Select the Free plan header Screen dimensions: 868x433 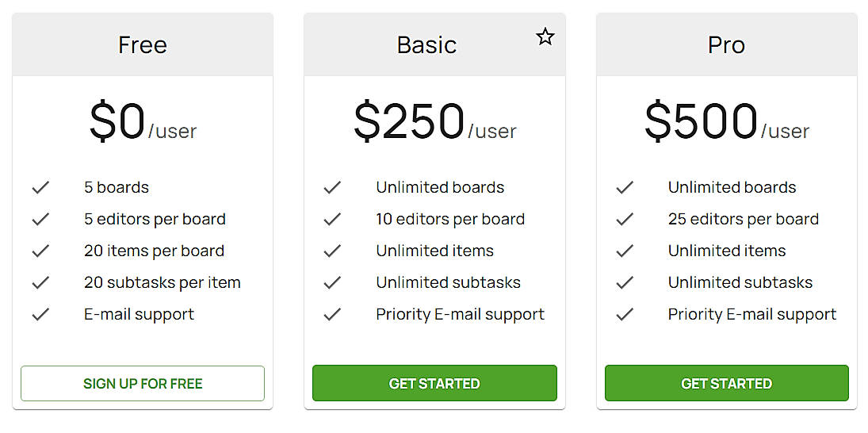pos(143,44)
